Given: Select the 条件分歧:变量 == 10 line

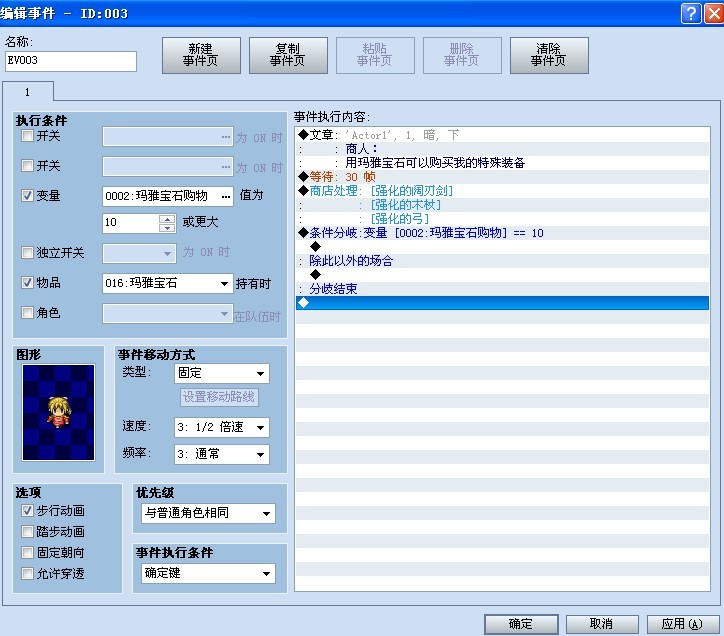Looking at the screenshot, I should [502, 233].
